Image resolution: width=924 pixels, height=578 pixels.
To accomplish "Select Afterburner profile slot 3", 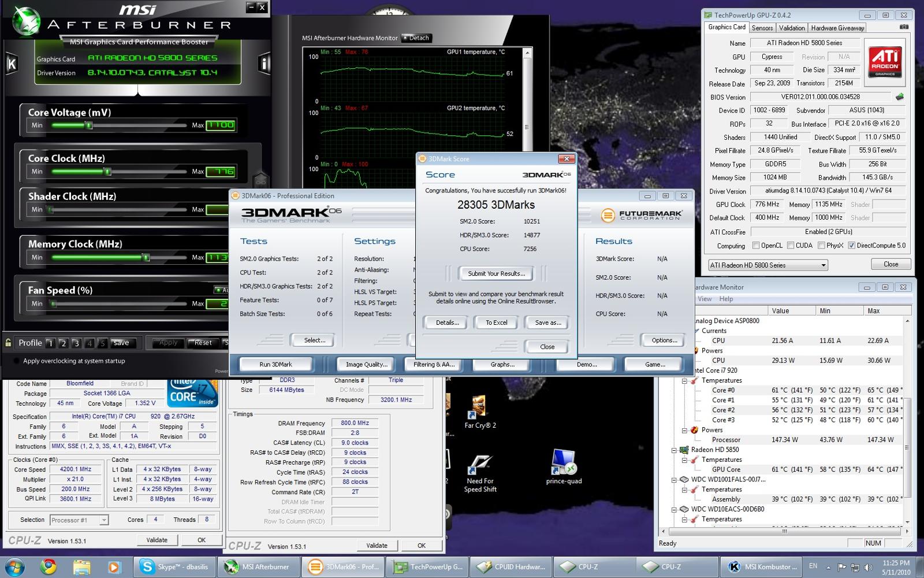I will tap(76, 343).
